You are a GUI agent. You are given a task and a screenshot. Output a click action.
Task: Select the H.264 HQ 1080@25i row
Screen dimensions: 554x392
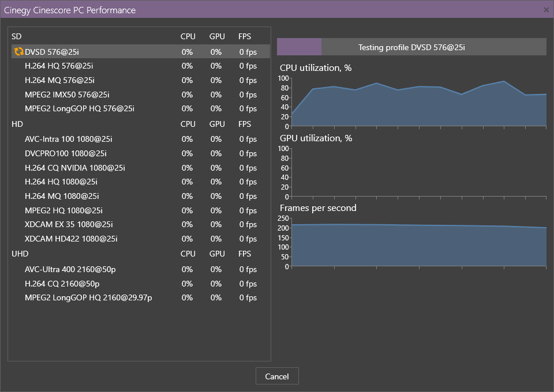click(141, 182)
